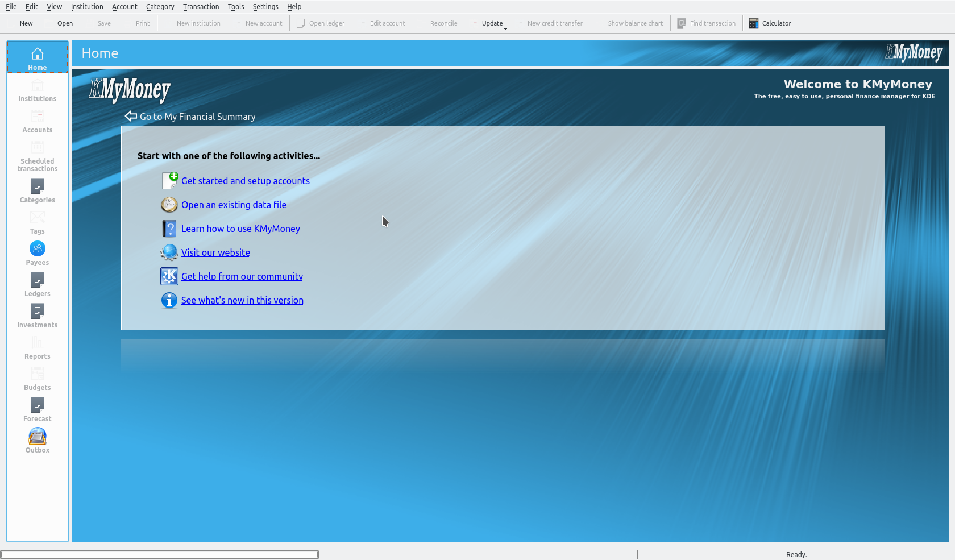Open Scheduled transactions view in sidebar

(x=38, y=156)
